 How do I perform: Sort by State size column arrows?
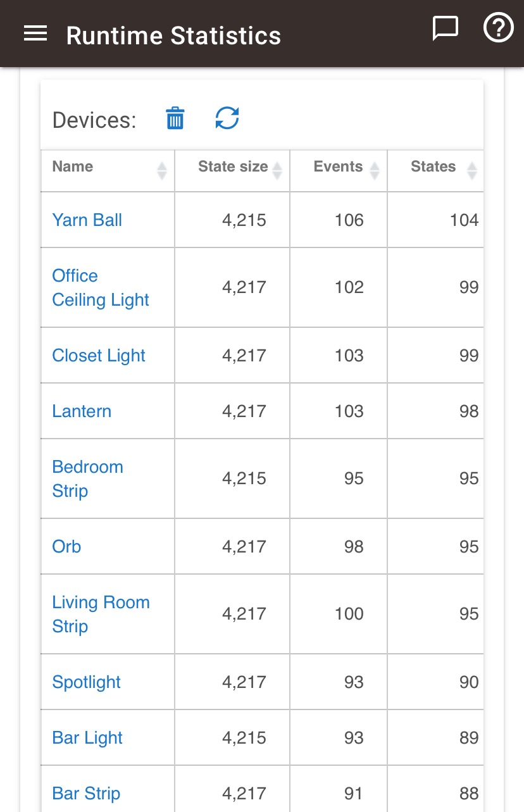(277, 170)
